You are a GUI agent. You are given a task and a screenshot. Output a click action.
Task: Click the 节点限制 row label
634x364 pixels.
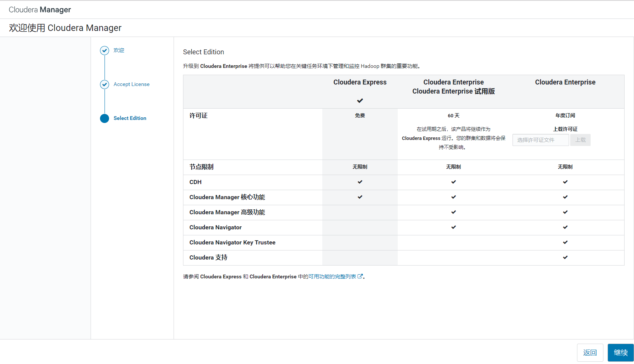pyautogui.click(x=202, y=167)
